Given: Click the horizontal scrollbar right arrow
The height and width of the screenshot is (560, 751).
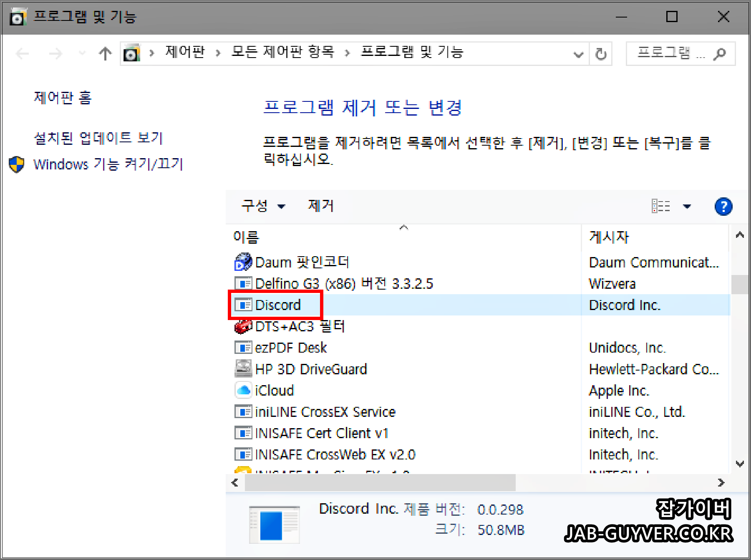Looking at the screenshot, I should [721, 483].
